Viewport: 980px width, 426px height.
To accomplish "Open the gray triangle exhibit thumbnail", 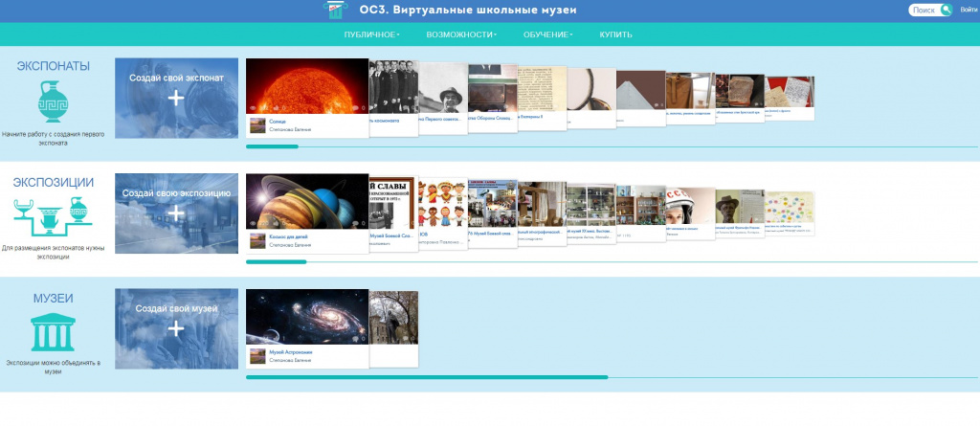I will [x=640, y=90].
